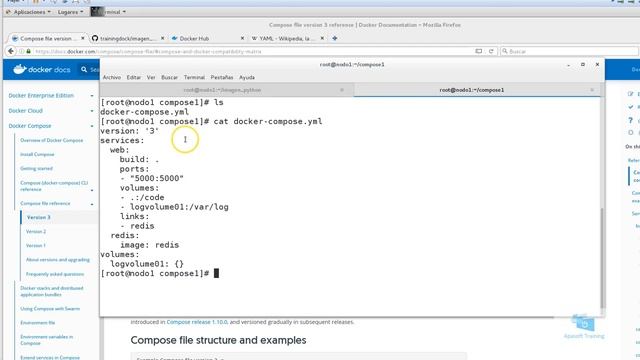Switch to Docker Hub browser tab
The image size is (640, 360).
coord(207,38)
